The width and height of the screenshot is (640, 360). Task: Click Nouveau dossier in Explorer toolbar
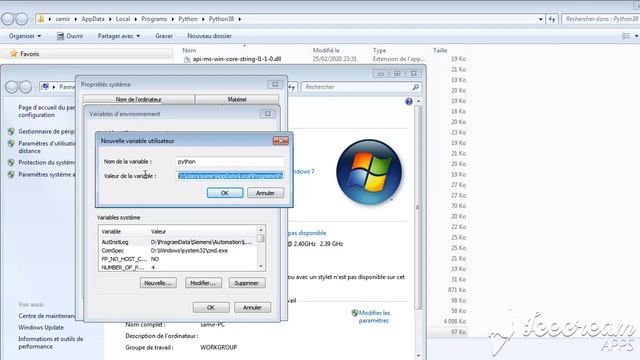[209, 36]
